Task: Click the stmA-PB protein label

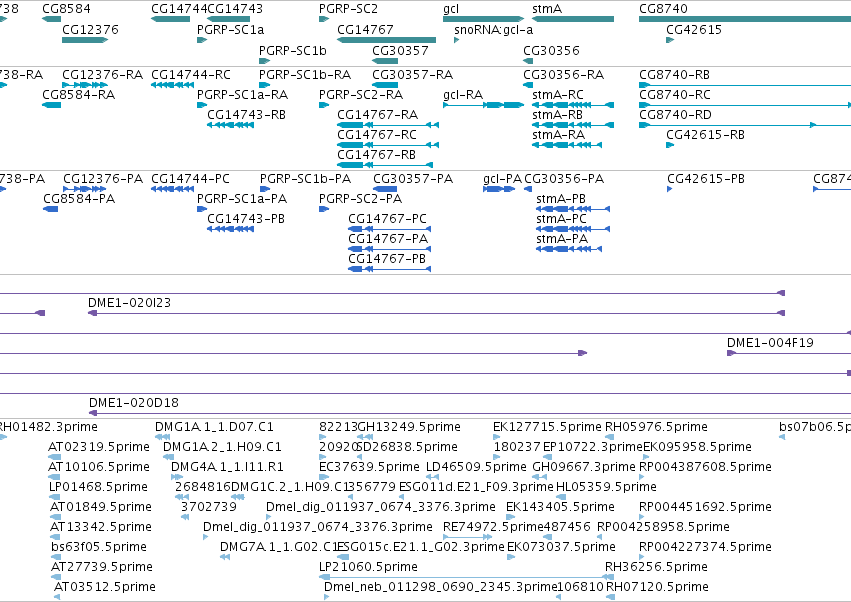Action: (x=561, y=199)
